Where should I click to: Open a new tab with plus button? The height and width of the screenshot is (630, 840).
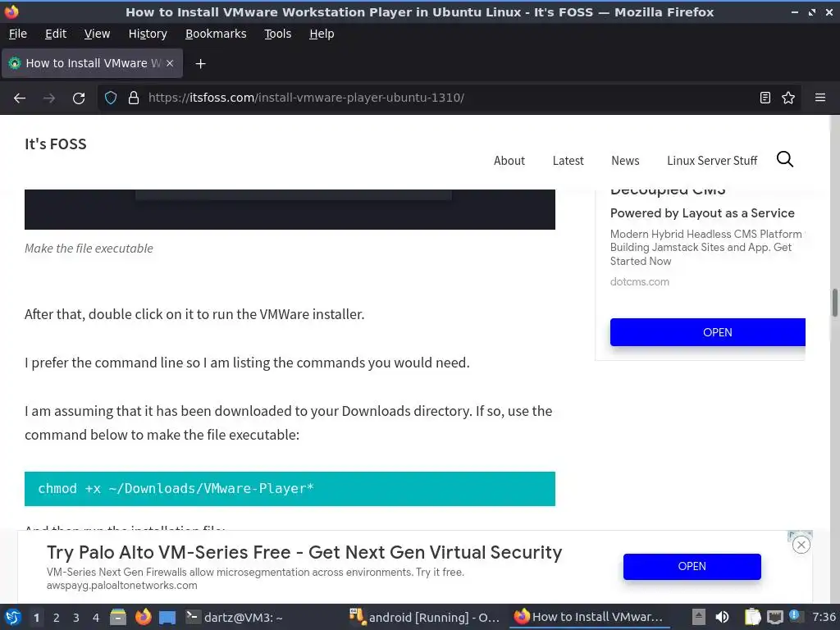point(200,64)
